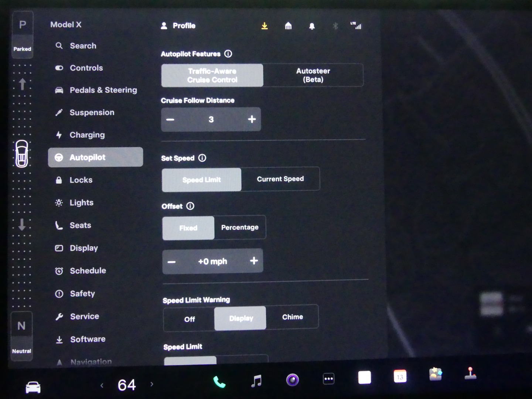Screen dimensions: 532x399
Task: Go to the Charging menu
Action: (87, 135)
